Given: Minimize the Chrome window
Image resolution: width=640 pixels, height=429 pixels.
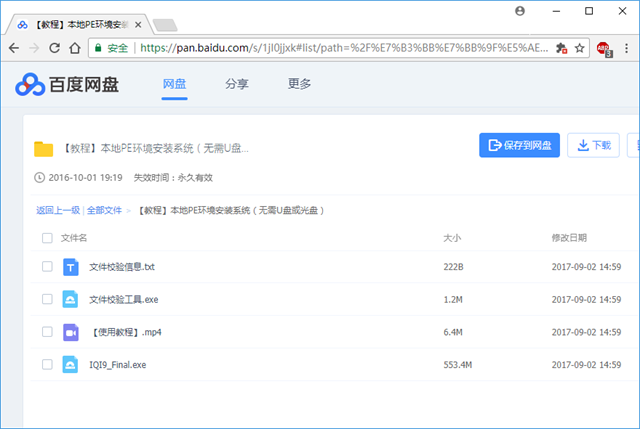Looking at the screenshot, I should 556,11.
